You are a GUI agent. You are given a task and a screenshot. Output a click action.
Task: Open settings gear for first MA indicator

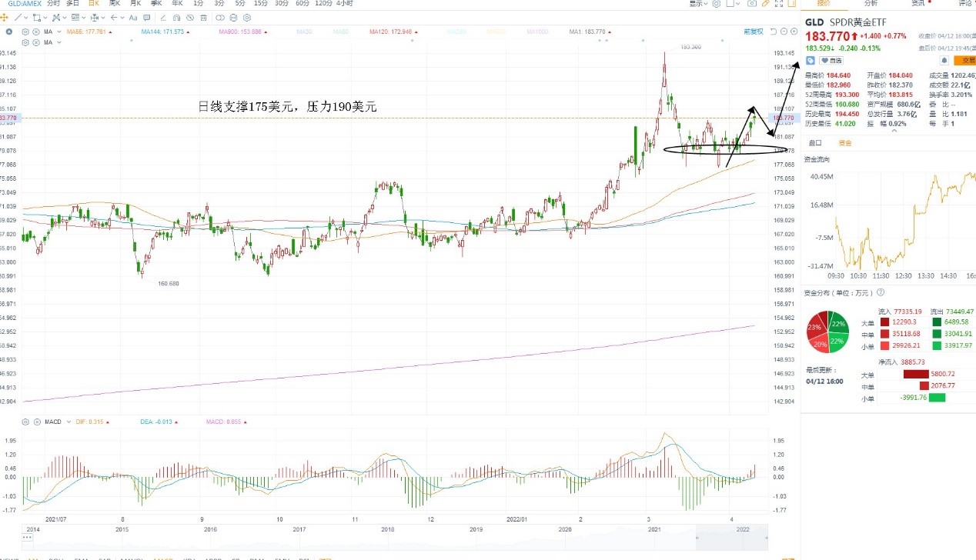[x=25, y=32]
